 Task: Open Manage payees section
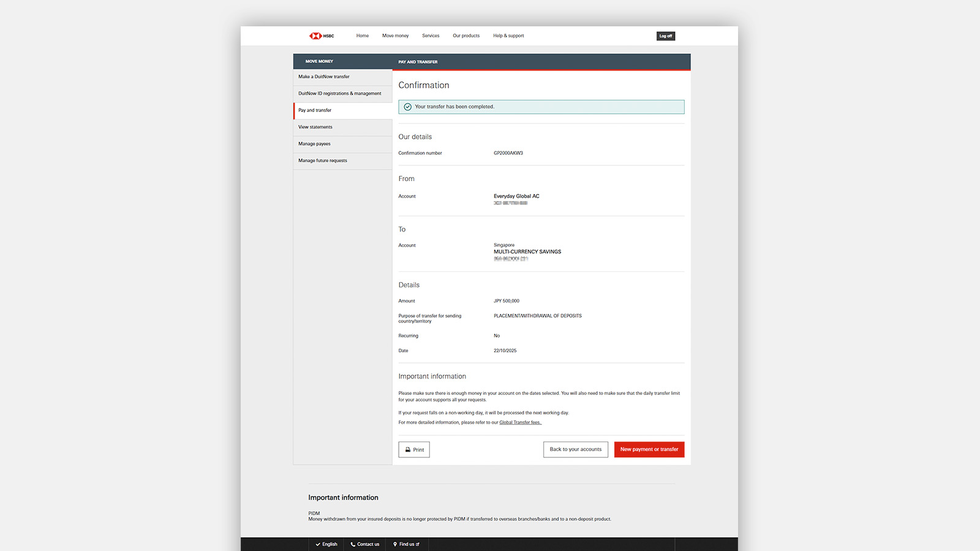tap(314, 144)
